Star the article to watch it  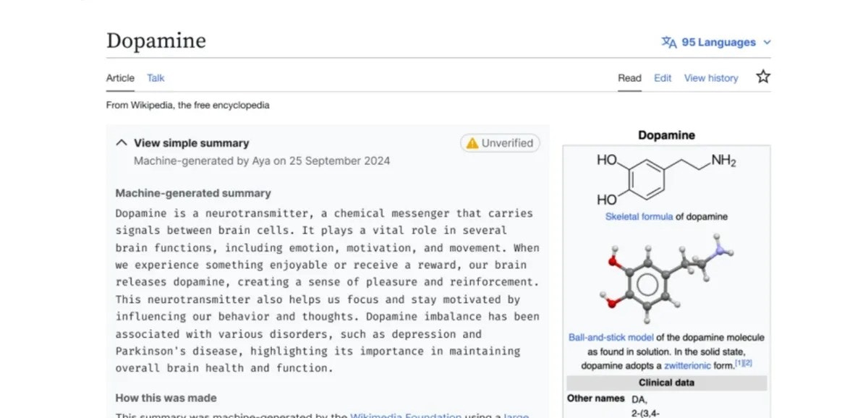(763, 77)
